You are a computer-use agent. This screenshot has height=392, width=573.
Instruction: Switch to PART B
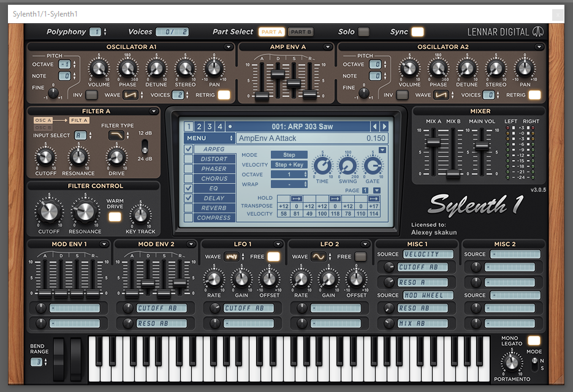[301, 32]
